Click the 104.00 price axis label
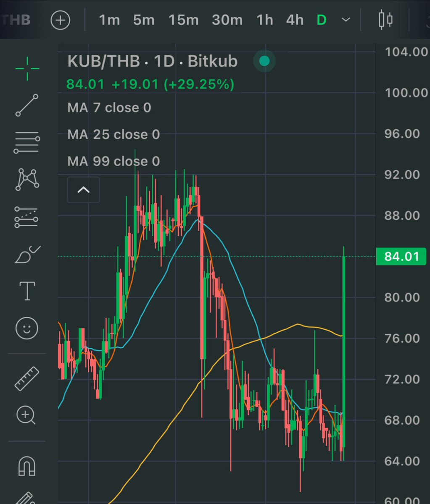The height and width of the screenshot is (504, 430). (406, 52)
